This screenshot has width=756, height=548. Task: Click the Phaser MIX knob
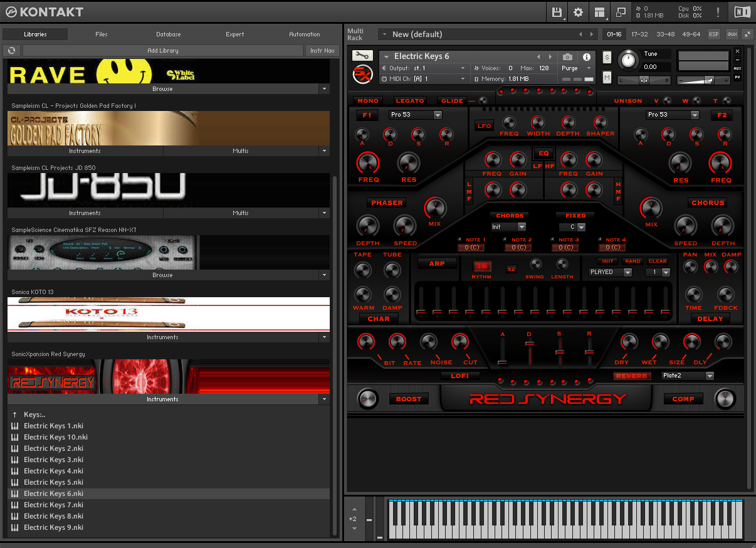tap(435, 208)
